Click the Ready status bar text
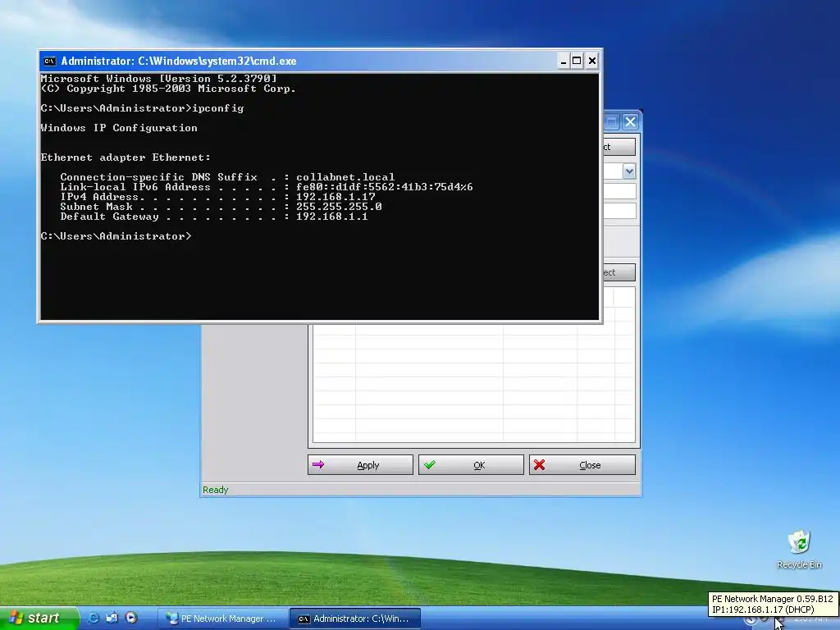This screenshot has height=630, width=840. click(216, 490)
